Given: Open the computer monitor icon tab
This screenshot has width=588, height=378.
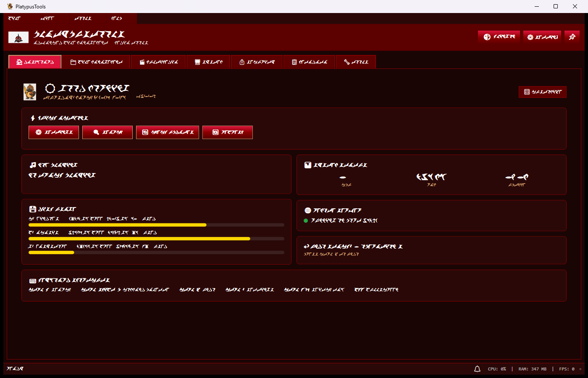Looking at the screenshot, I should (x=208, y=62).
